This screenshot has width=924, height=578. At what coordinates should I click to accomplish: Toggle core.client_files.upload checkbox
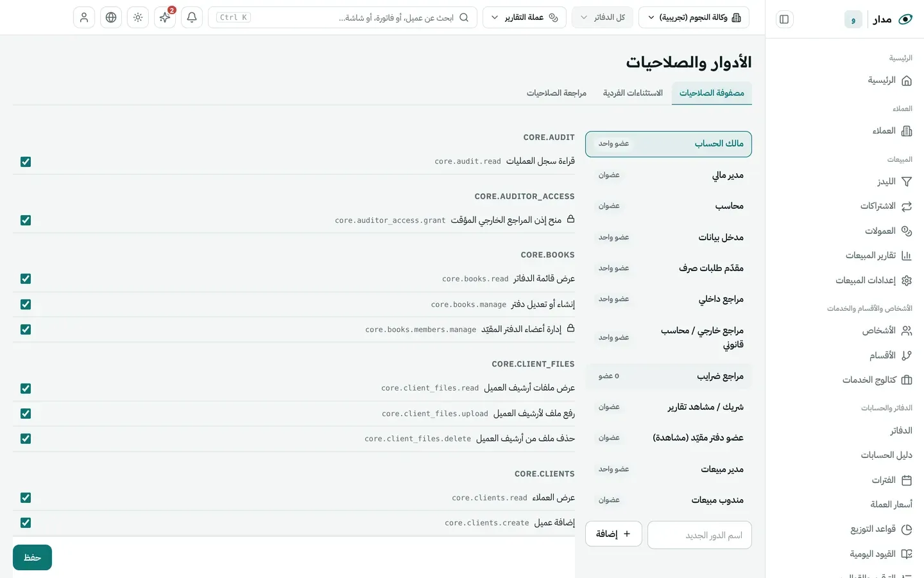(26, 414)
